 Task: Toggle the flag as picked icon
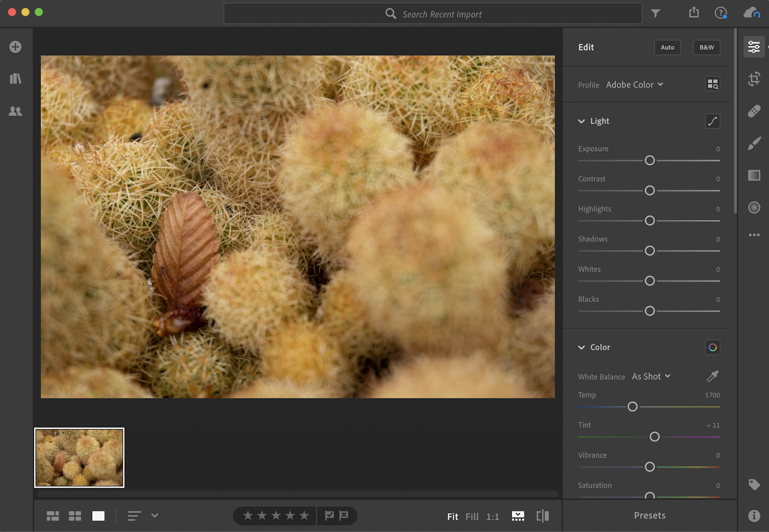click(329, 516)
